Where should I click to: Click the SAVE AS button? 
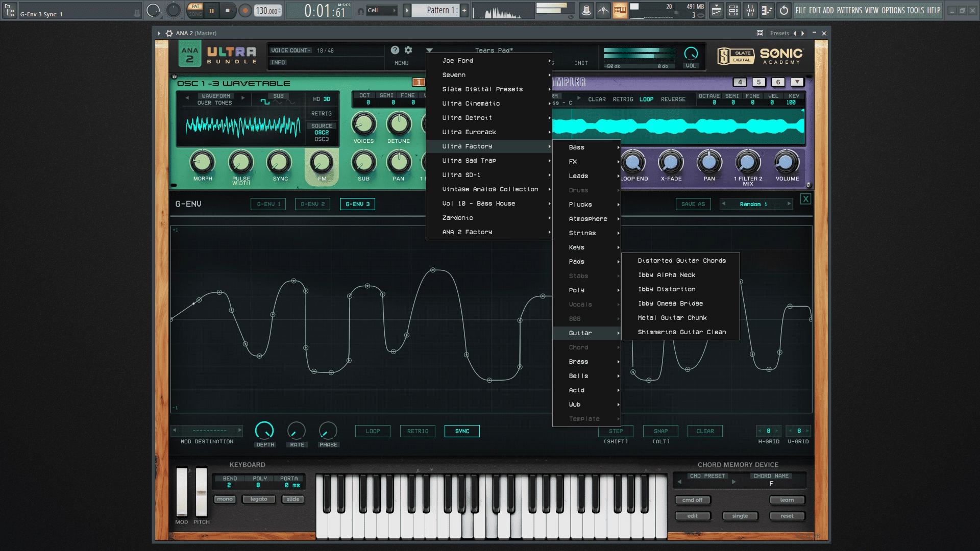[x=693, y=204]
